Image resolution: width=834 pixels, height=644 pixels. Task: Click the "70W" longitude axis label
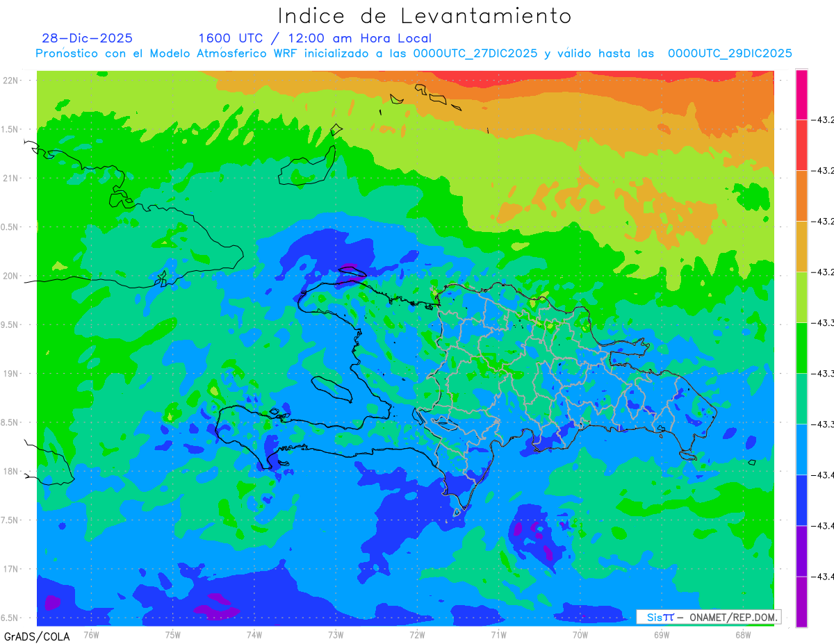tap(580, 634)
